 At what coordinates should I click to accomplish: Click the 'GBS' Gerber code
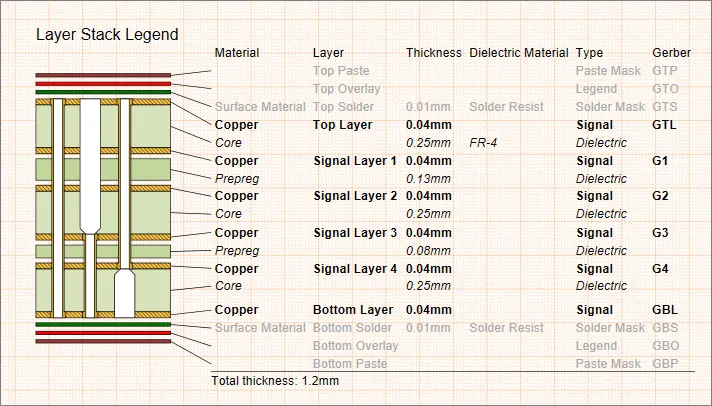[x=665, y=328]
